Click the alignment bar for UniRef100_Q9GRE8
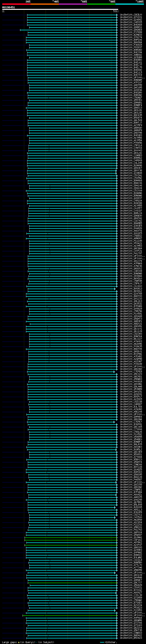This screenshot has height=644, width=146. coord(69,30)
